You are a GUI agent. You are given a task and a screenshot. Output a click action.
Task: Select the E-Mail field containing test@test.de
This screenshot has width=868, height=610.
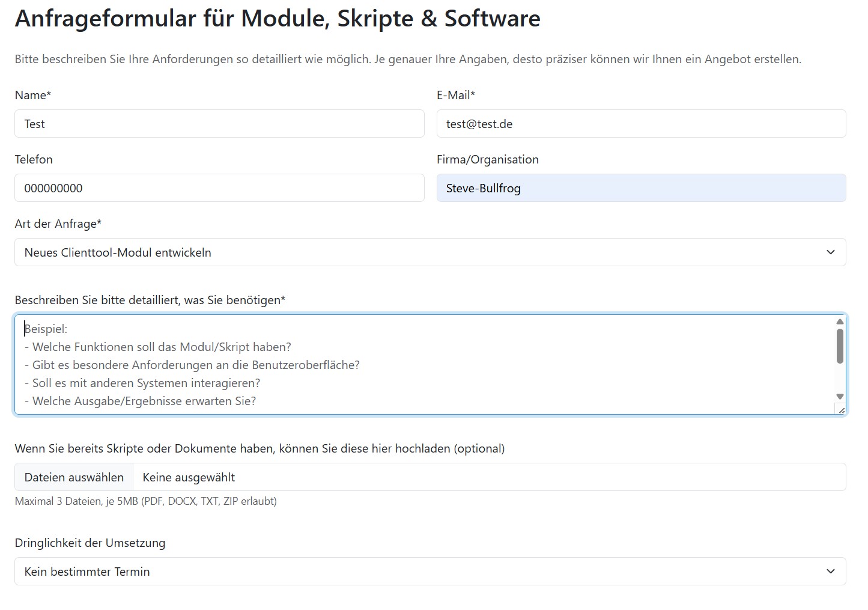(x=641, y=124)
